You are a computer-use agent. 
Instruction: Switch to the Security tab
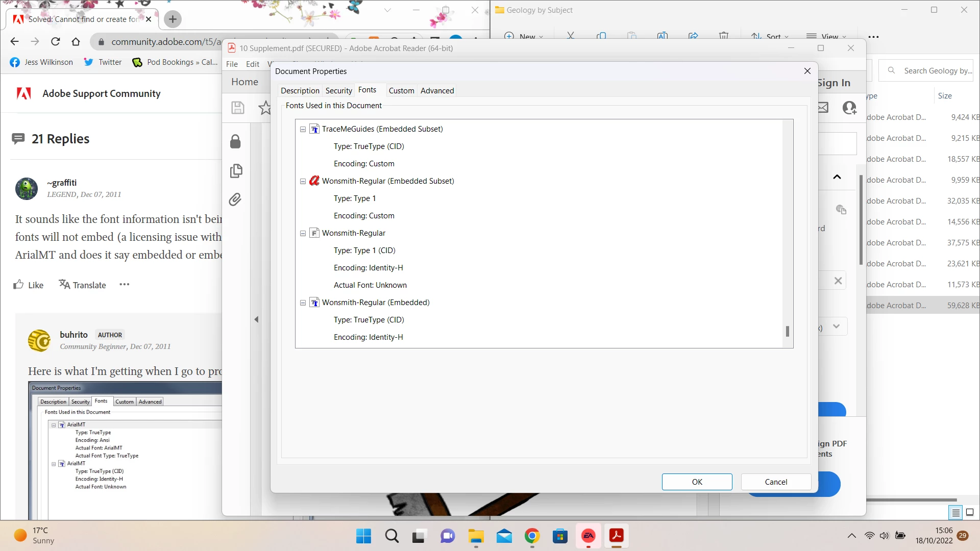338,91
